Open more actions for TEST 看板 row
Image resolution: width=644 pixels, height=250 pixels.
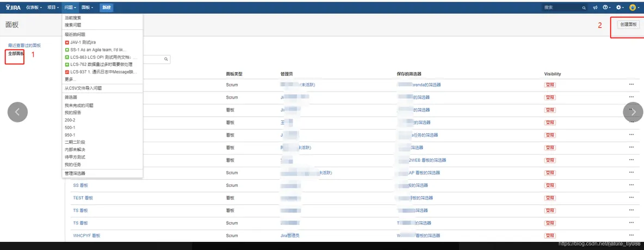pos(631,198)
